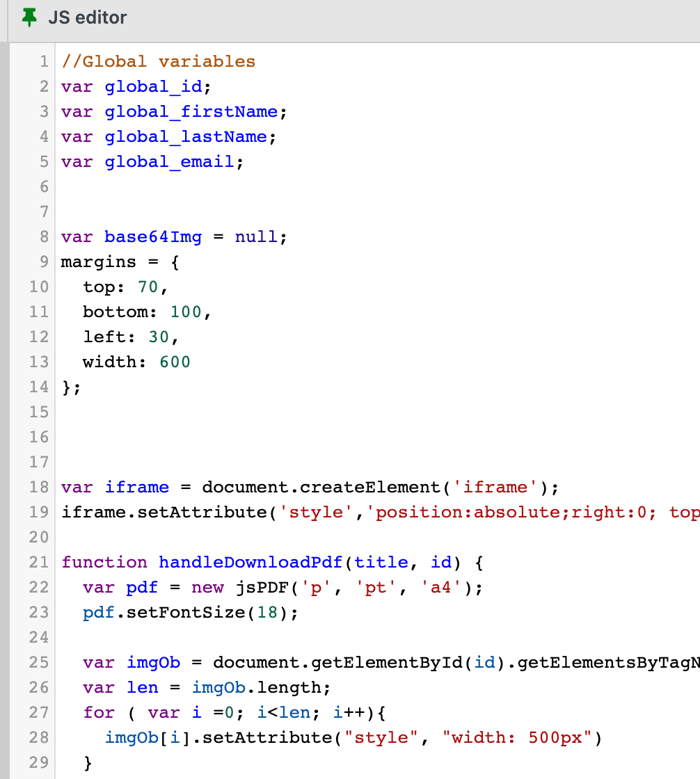Click line number 9 in the gutter
The image size is (700, 779).
44,262
